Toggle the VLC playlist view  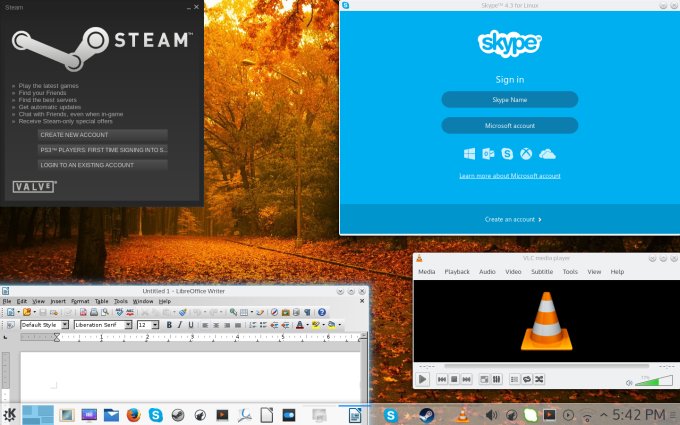click(514, 379)
